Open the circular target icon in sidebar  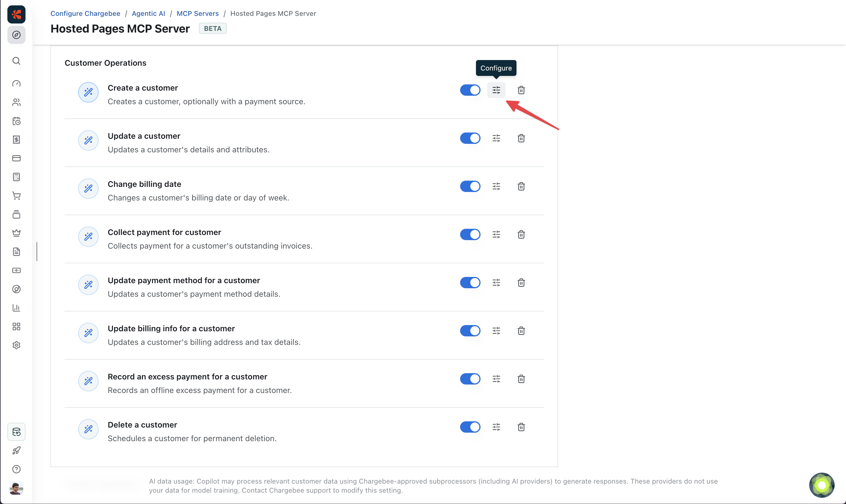point(16,289)
